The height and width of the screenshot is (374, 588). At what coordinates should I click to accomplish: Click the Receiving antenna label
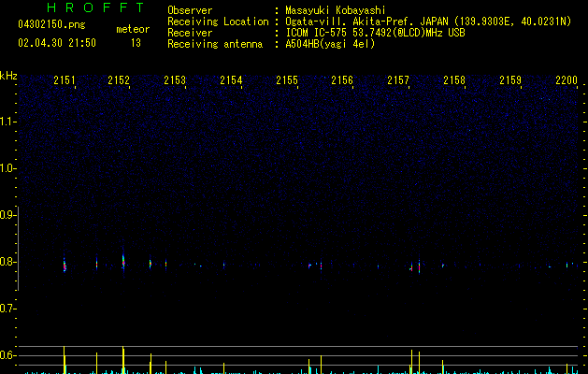click(x=215, y=44)
